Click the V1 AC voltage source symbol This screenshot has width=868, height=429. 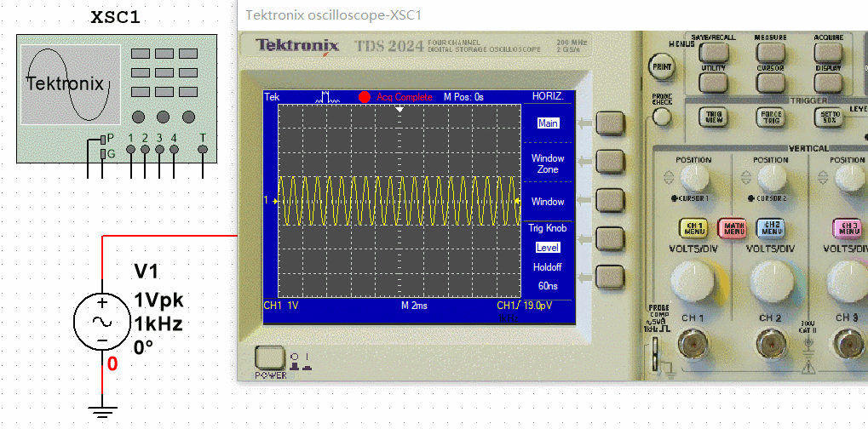pos(102,322)
